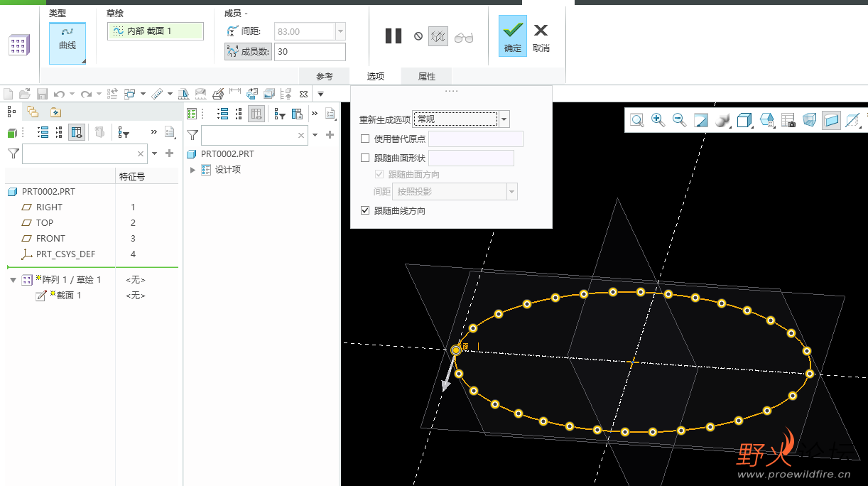Screen dimensions: 868x486
Task: Toggle tree columns display icon in left tree
Action: (77, 132)
